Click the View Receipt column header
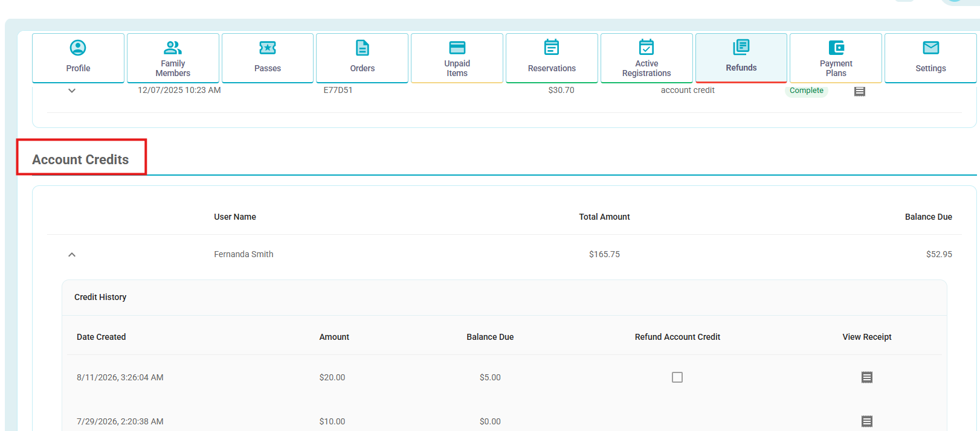The height and width of the screenshot is (431, 980). click(867, 337)
